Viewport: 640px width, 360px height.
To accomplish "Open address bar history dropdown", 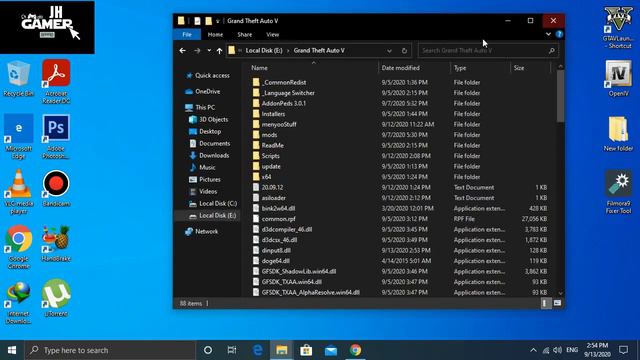I will [389, 51].
